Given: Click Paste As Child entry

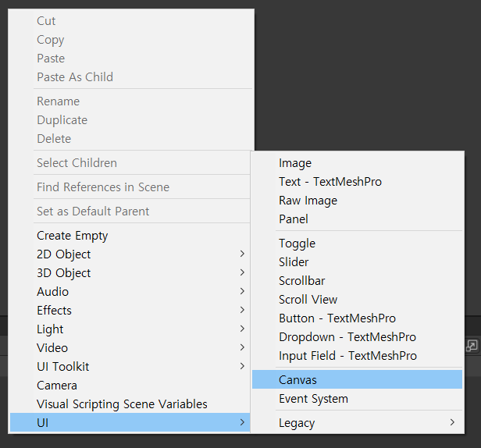Looking at the screenshot, I should [x=131, y=77].
